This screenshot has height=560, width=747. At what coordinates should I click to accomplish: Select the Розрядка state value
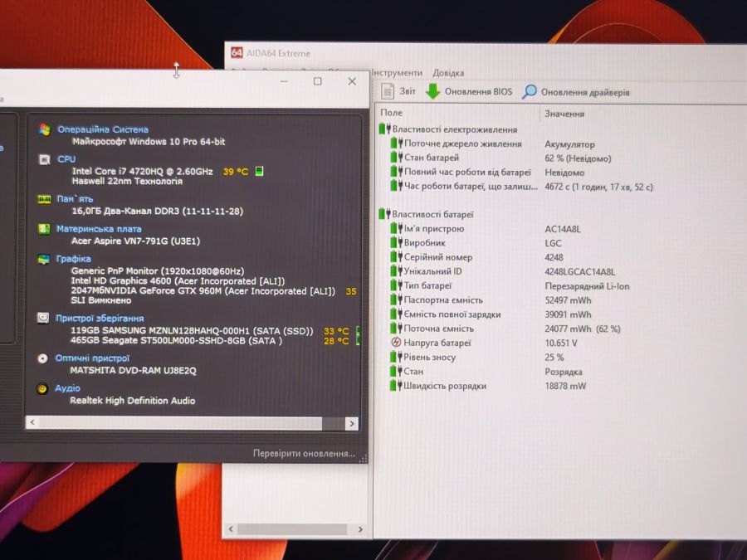coord(564,372)
